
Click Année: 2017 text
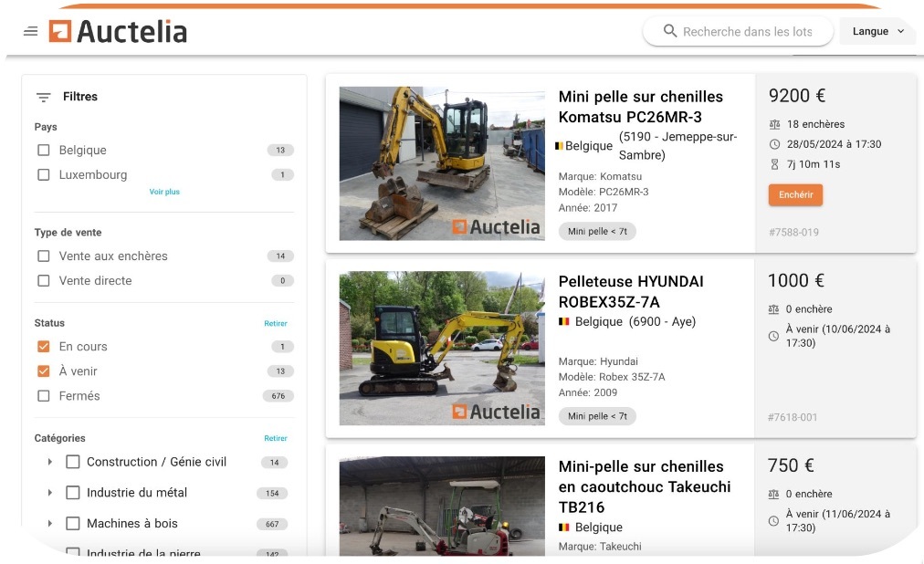click(588, 208)
